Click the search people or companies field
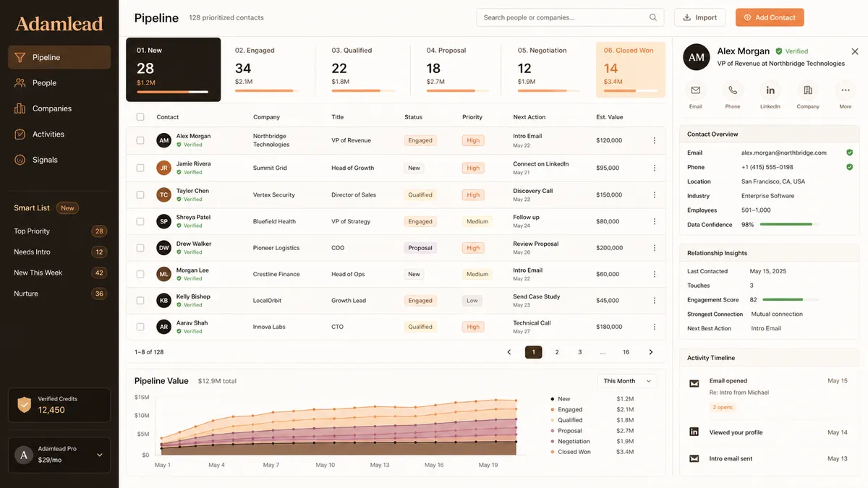This screenshot has width=868, height=488. pyautogui.click(x=570, y=17)
